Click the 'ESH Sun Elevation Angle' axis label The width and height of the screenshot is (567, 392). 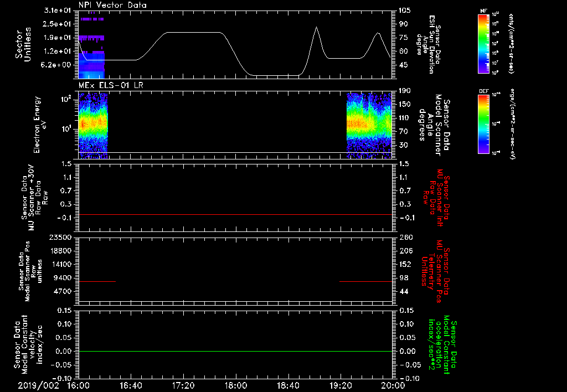tap(429, 44)
